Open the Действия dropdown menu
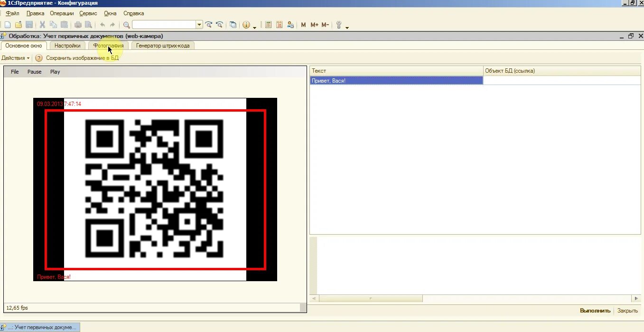The image size is (644, 332). point(15,58)
